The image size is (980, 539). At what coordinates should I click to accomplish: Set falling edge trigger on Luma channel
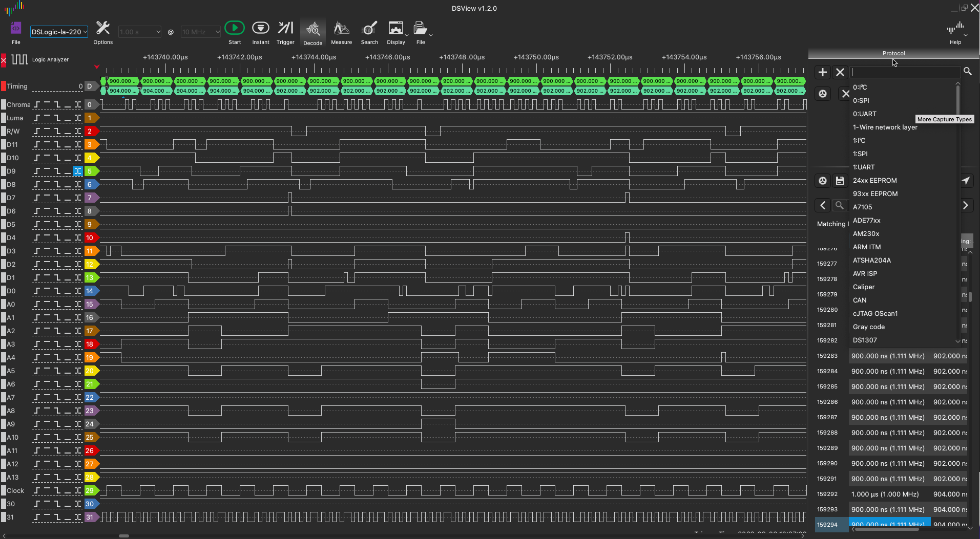57,118
